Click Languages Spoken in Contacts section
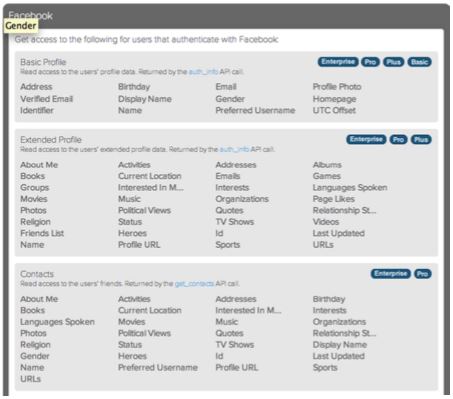 pyautogui.click(x=57, y=322)
